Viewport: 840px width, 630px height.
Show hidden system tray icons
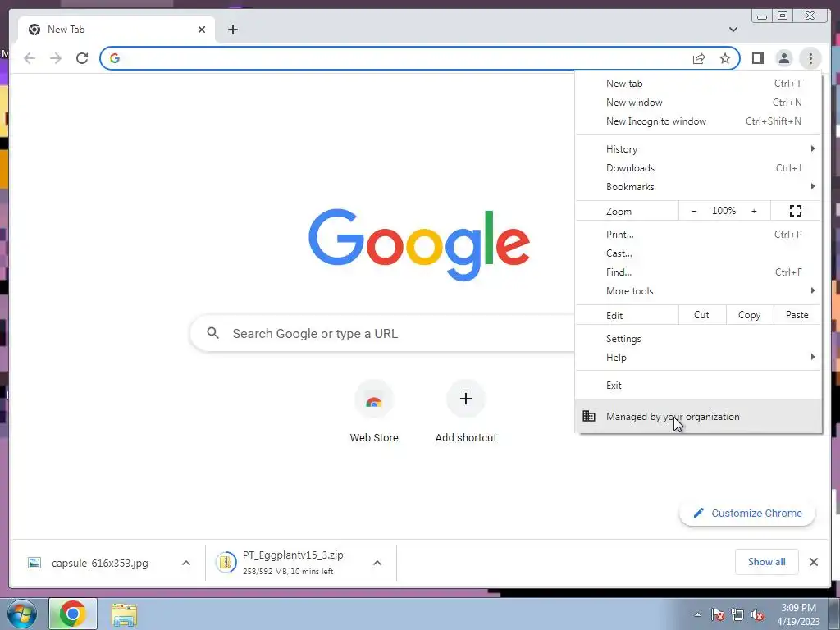tap(697, 614)
